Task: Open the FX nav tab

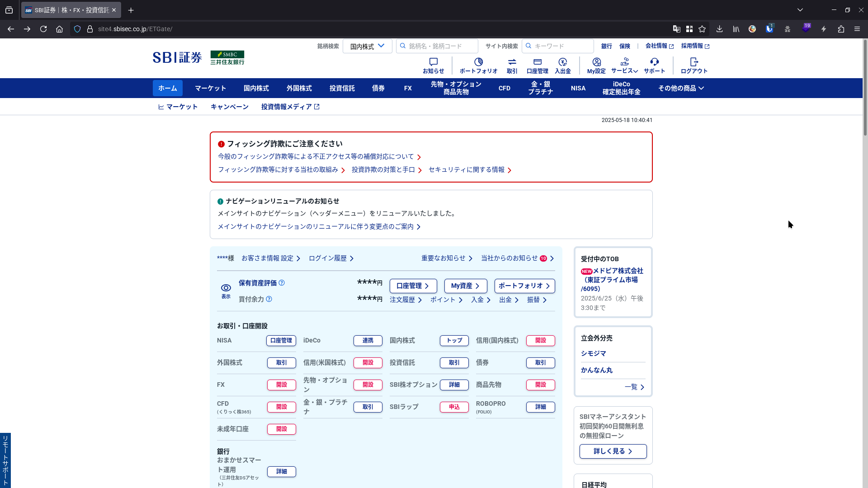Action: (408, 88)
